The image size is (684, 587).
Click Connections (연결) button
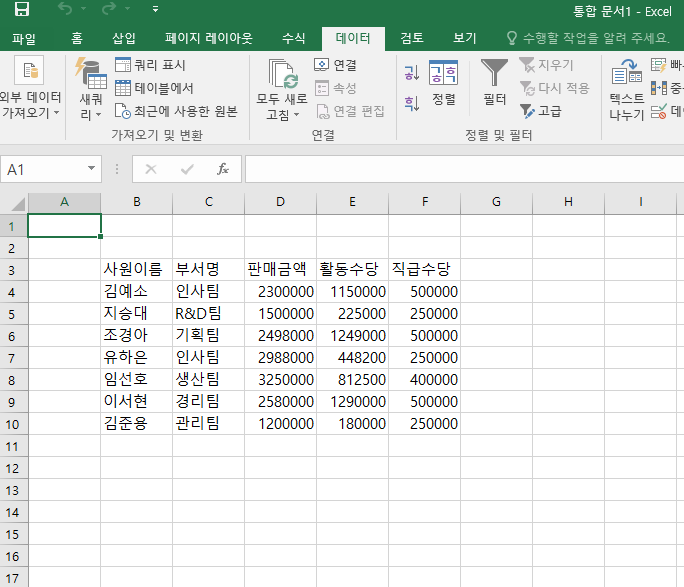point(336,65)
